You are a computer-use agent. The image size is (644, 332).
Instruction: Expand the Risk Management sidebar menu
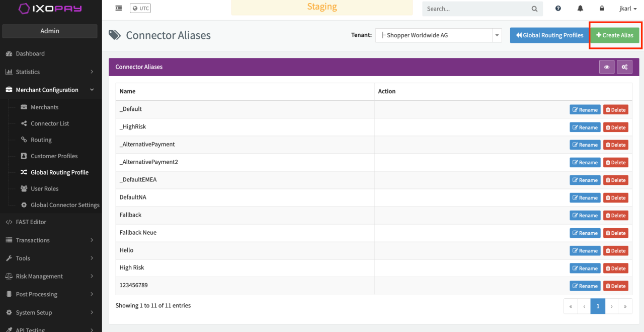(50, 277)
